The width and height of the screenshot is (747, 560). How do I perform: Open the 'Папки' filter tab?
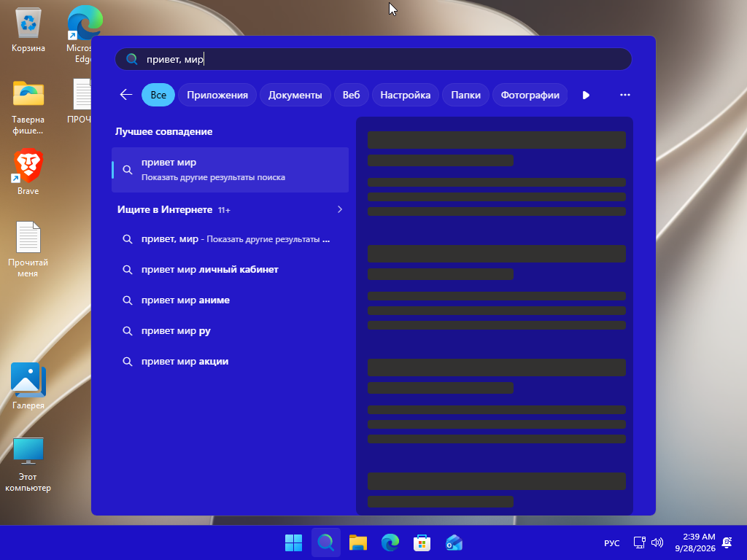pos(465,95)
